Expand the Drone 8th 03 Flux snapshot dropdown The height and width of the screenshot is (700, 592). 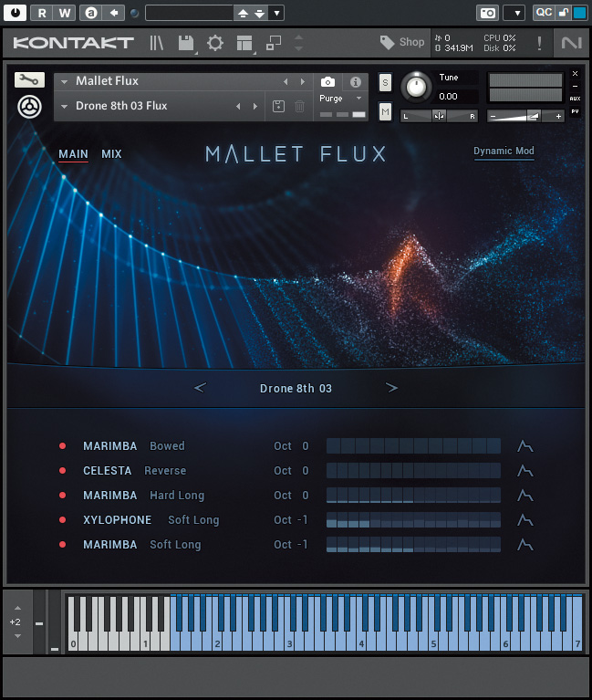[x=64, y=107]
